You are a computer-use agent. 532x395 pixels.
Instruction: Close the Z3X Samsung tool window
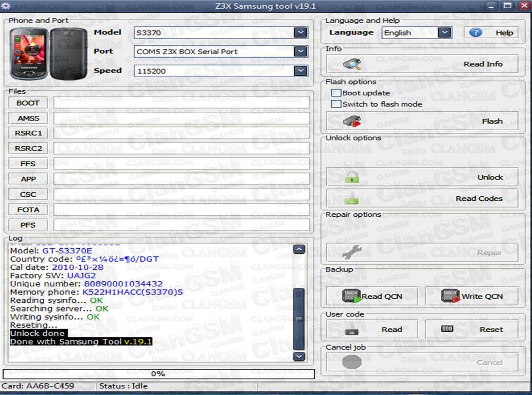point(524,6)
